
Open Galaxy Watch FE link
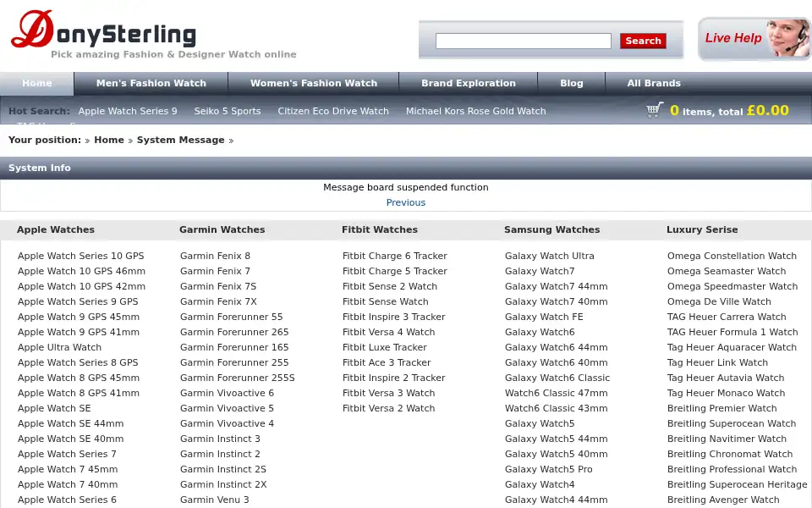544,317
